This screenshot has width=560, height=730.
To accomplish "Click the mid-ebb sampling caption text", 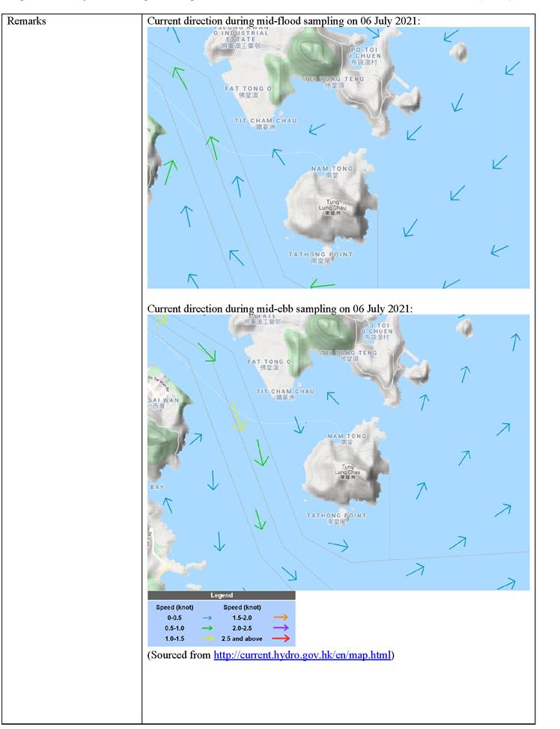I will tap(280, 308).
